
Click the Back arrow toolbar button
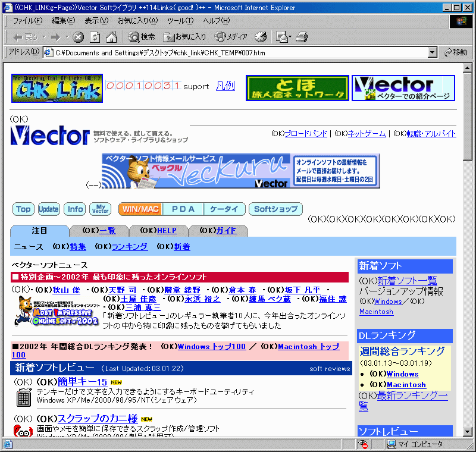pyautogui.click(x=25, y=37)
